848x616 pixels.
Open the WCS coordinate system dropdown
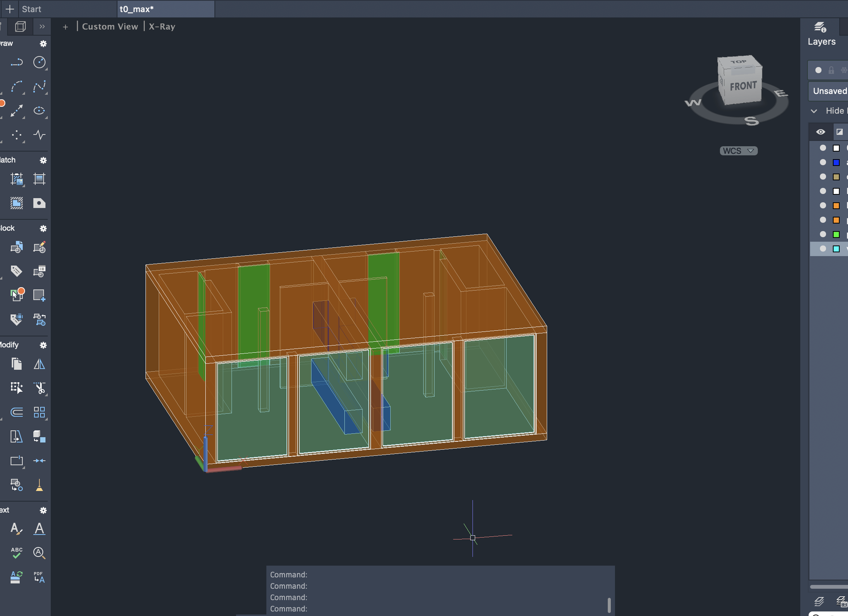point(738,151)
